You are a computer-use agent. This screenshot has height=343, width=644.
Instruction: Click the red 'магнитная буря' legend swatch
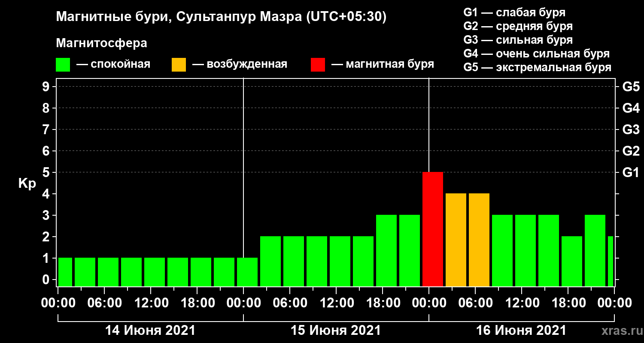point(318,65)
